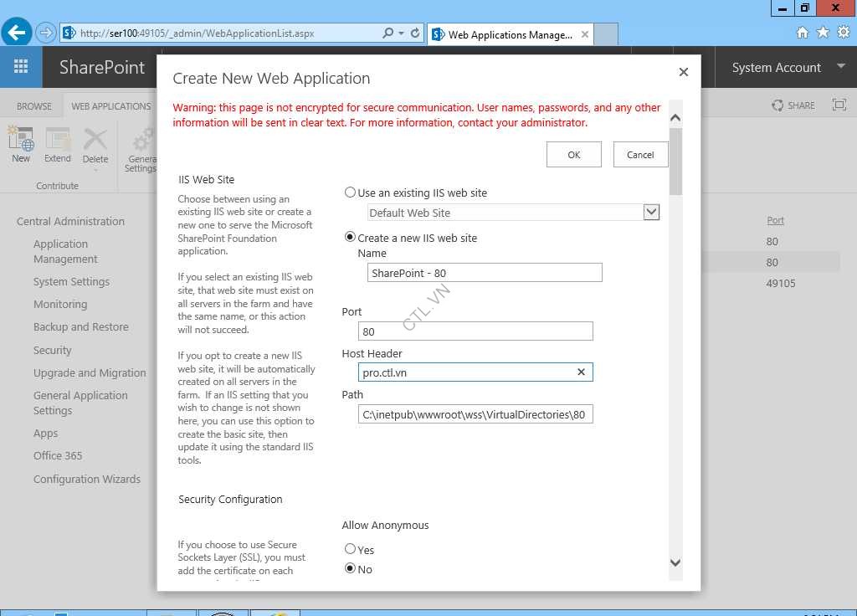Click the browser home icon
This screenshot has height=616, width=857.
[x=802, y=33]
